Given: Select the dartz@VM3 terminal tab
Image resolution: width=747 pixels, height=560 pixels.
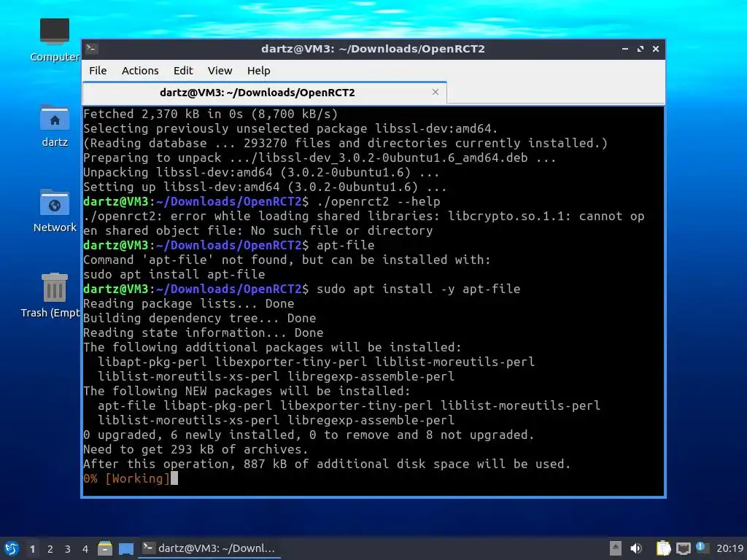Looking at the screenshot, I should (x=264, y=93).
